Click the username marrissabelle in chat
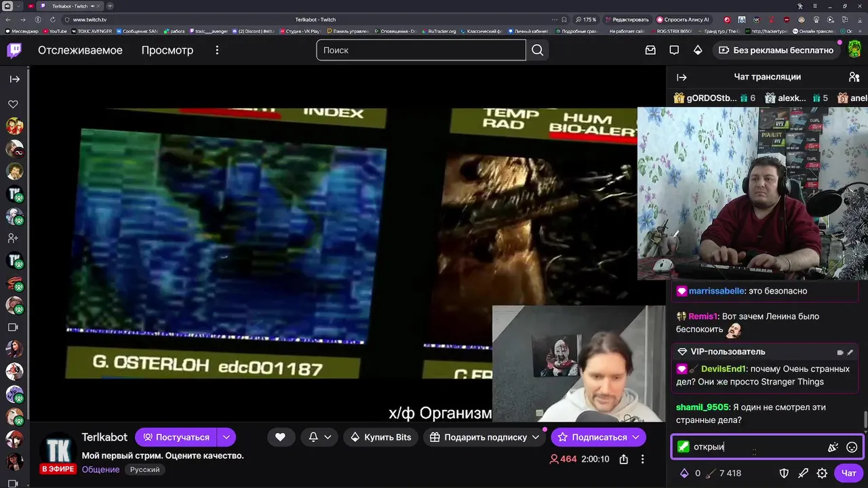The height and width of the screenshot is (488, 868). coord(716,291)
